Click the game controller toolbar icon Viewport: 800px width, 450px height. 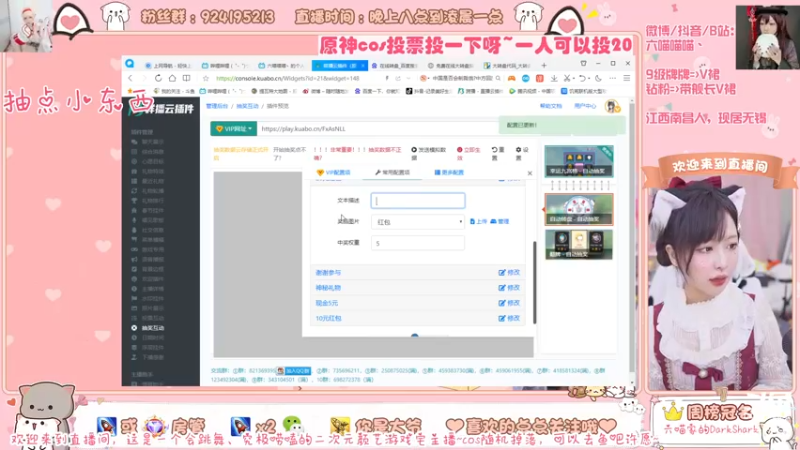[x=511, y=79]
